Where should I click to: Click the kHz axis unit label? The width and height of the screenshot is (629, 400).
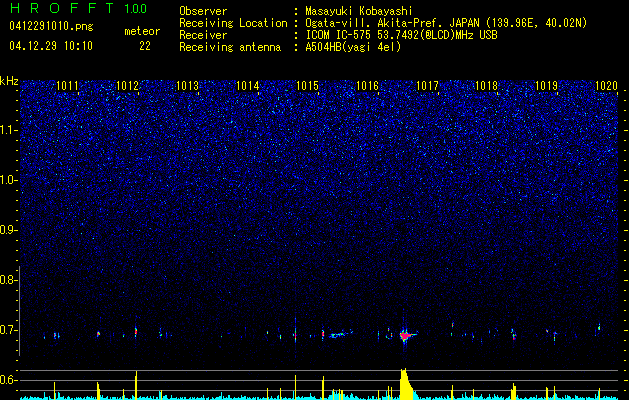coord(9,81)
